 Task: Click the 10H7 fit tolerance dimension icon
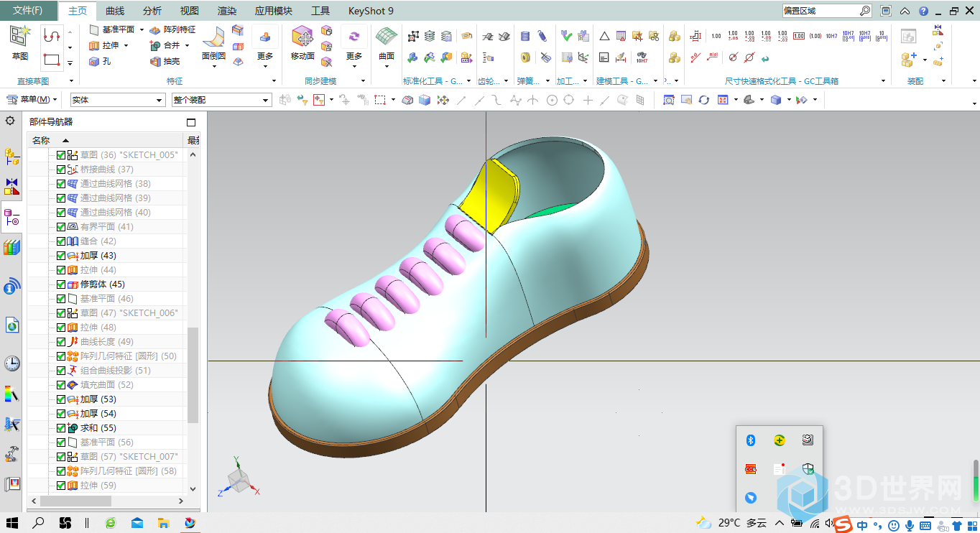tap(831, 36)
